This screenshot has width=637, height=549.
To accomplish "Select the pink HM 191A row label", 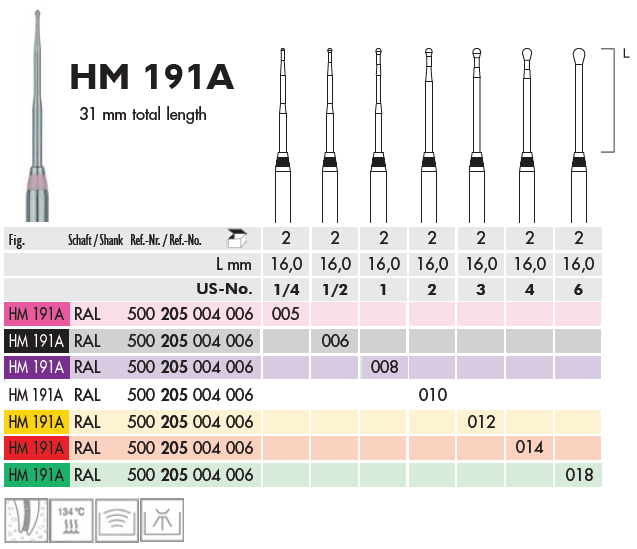I will (x=35, y=313).
